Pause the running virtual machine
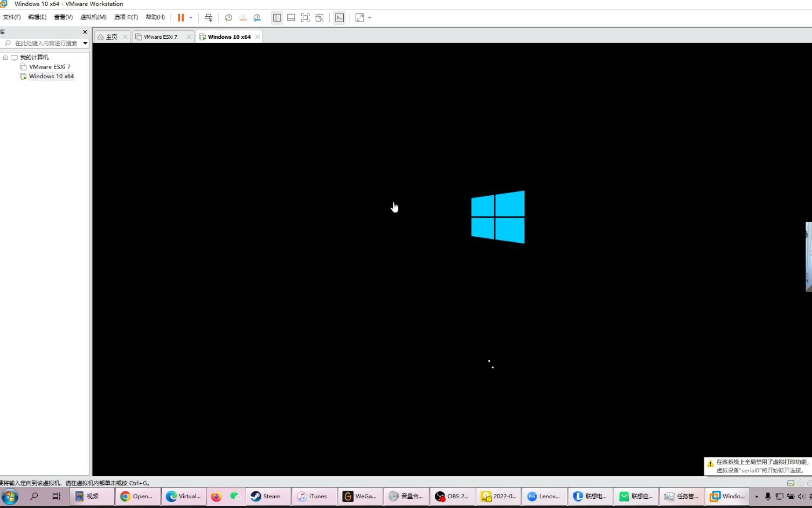The width and height of the screenshot is (812, 508). point(180,17)
